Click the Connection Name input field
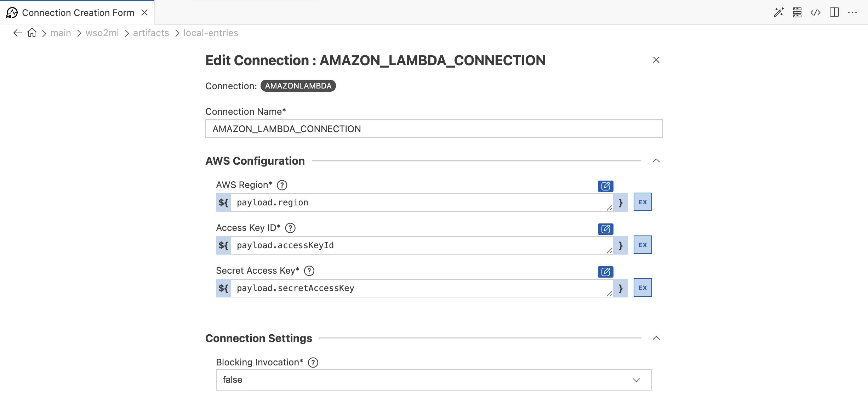 [x=434, y=129]
